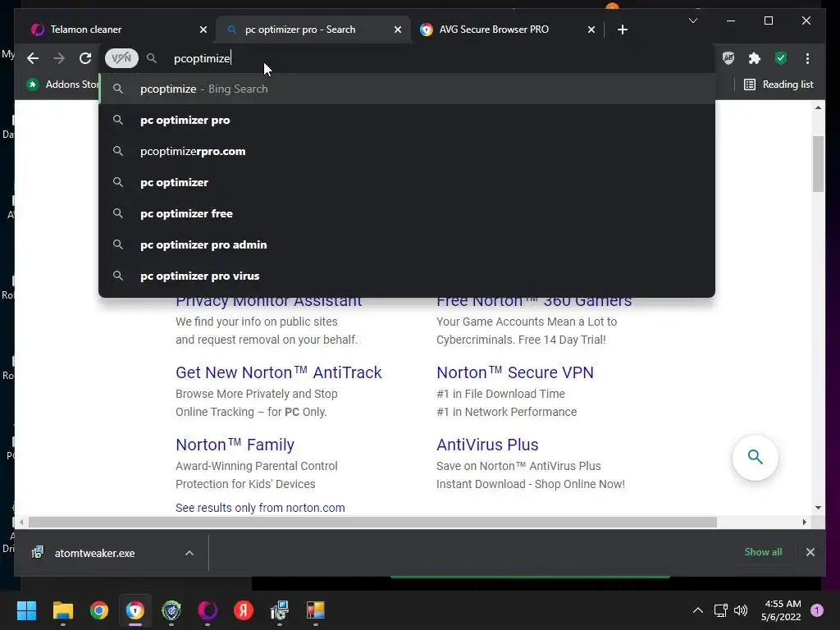Launch Google Chrome from the taskbar
Image resolution: width=840 pixels, height=630 pixels.
(99, 610)
